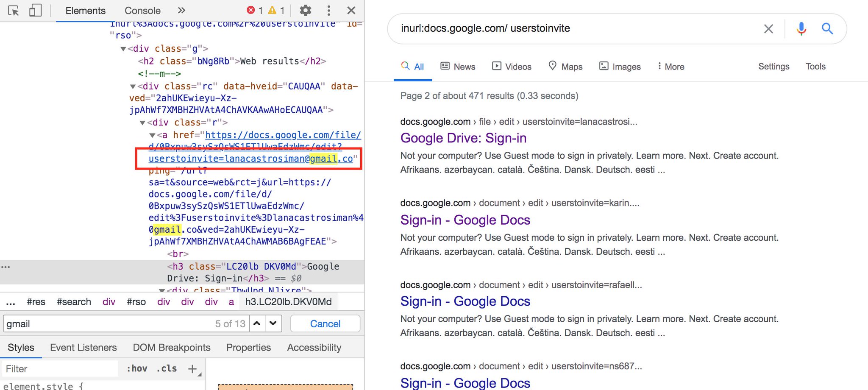Switch to the Console tab
The width and height of the screenshot is (868, 390).
(142, 11)
